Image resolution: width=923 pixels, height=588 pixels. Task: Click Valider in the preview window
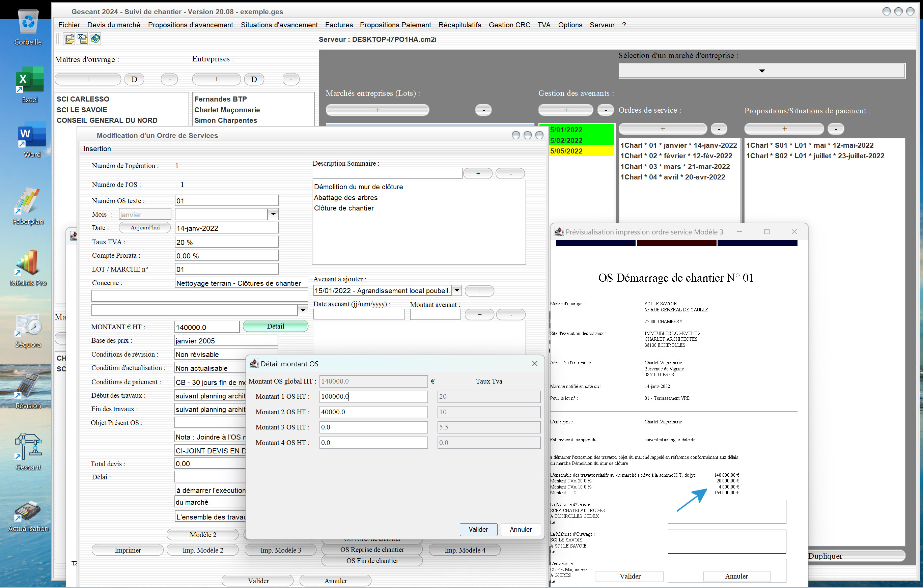[x=630, y=576]
